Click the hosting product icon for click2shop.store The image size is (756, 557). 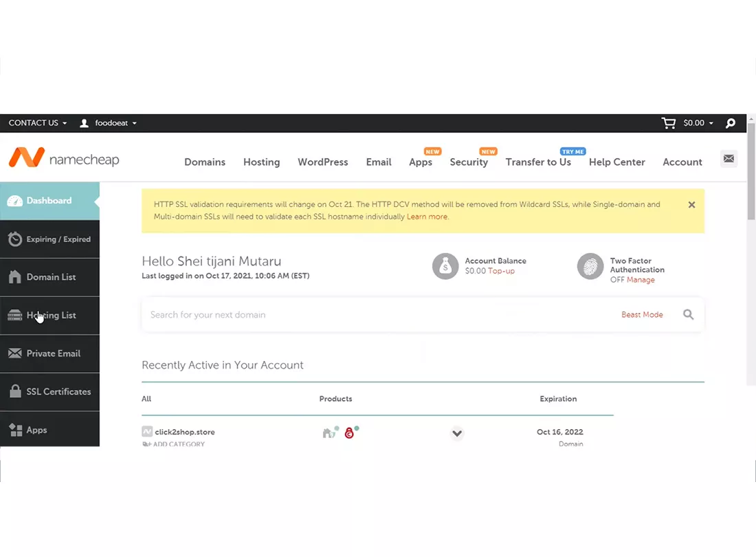pyautogui.click(x=330, y=432)
